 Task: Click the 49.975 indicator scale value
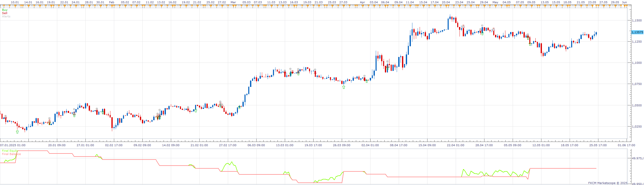click(638, 158)
